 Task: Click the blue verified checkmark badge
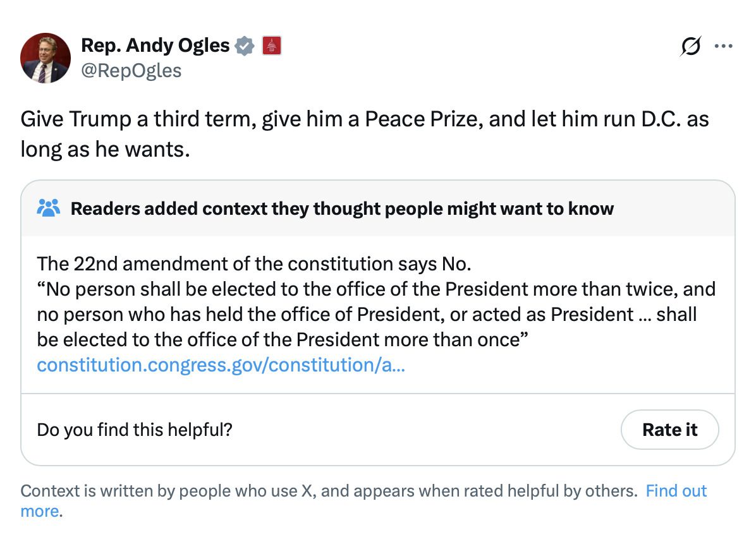[x=245, y=45]
